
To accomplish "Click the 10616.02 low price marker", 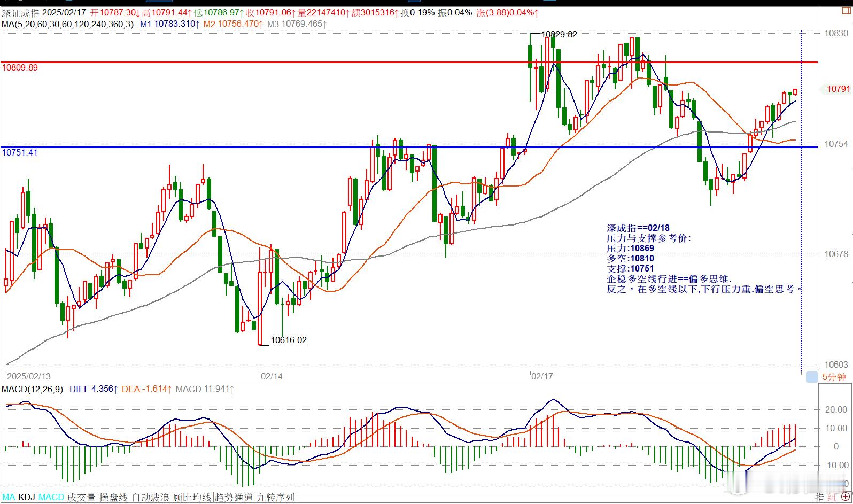I will (x=289, y=340).
